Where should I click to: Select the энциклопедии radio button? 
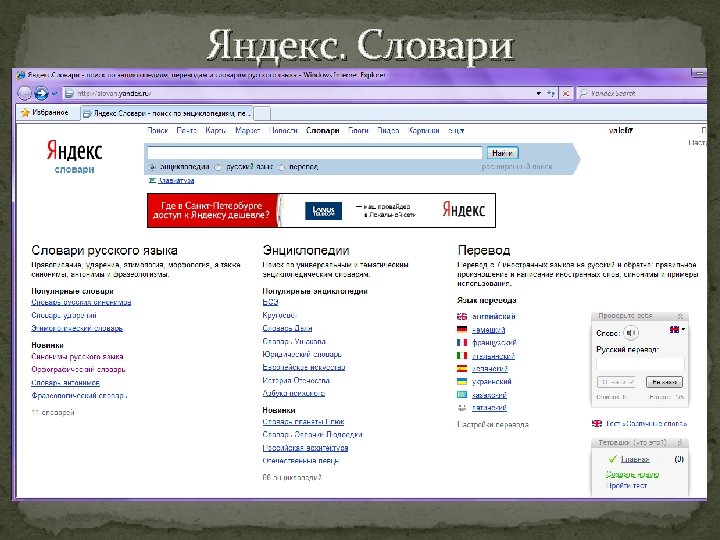coord(152,167)
